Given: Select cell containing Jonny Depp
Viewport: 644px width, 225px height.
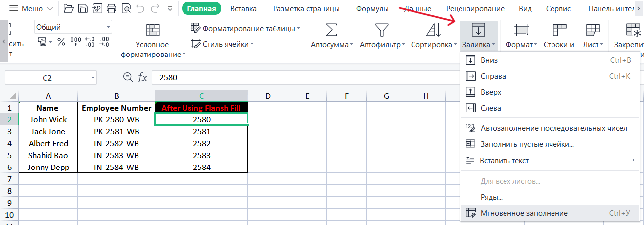Looking at the screenshot, I should coord(48,167).
